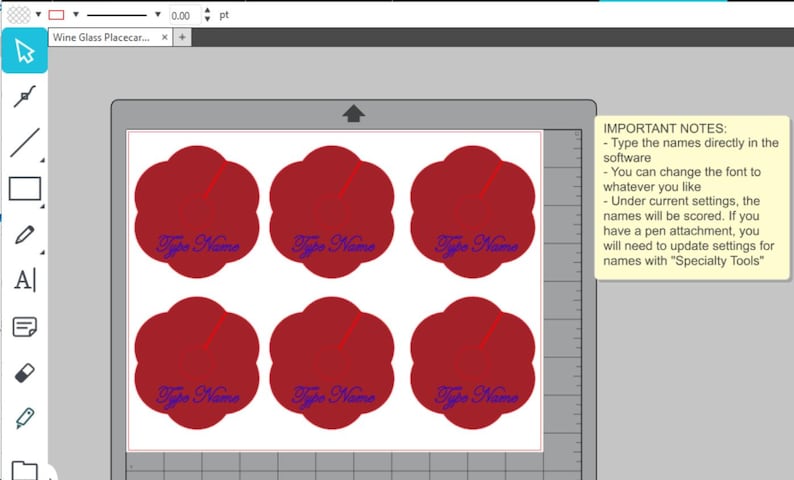Pick the Rectangle shape tool
The image size is (794, 480).
(x=25, y=188)
